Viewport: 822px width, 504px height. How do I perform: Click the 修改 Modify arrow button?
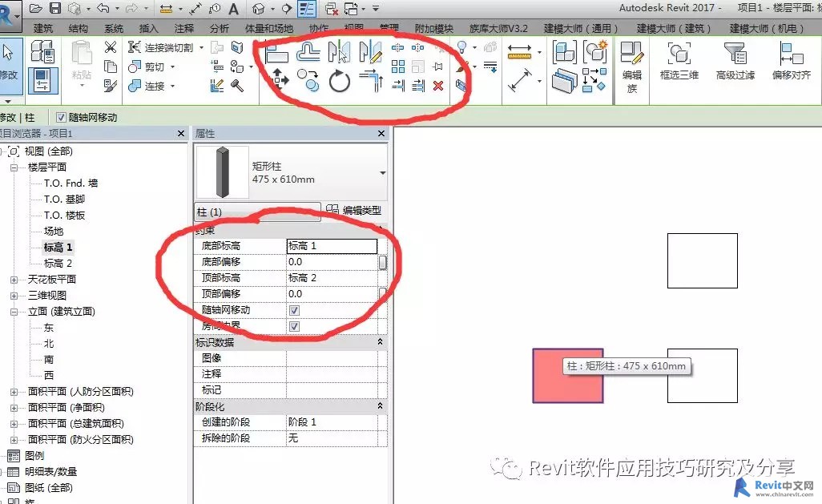10,65
